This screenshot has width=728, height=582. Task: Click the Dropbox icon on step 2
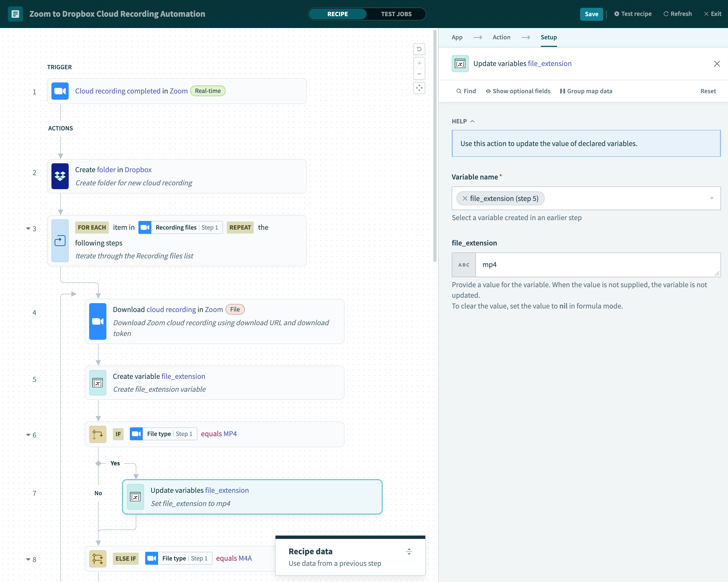point(60,176)
